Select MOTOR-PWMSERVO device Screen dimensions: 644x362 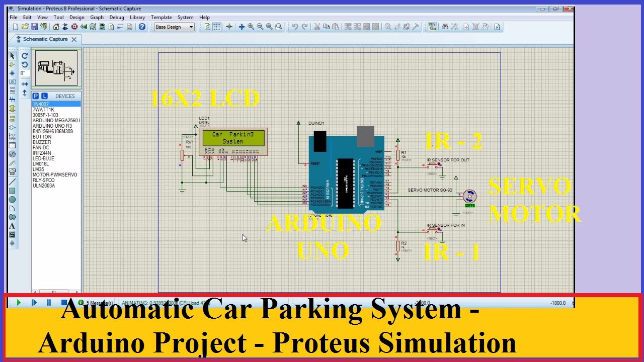coord(56,175)
